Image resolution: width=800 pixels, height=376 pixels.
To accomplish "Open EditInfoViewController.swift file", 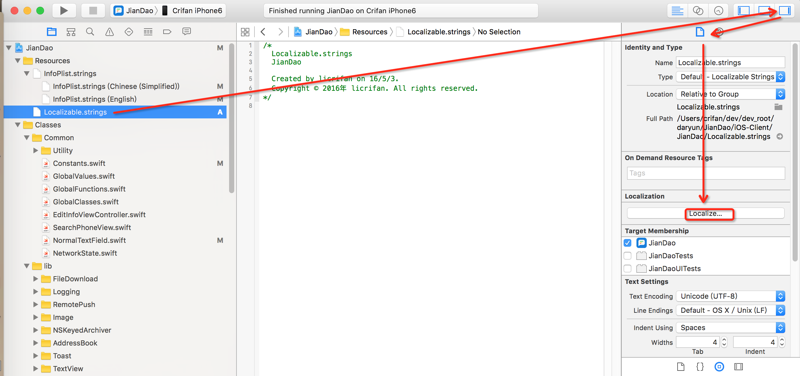I will (x=99, y=215).
